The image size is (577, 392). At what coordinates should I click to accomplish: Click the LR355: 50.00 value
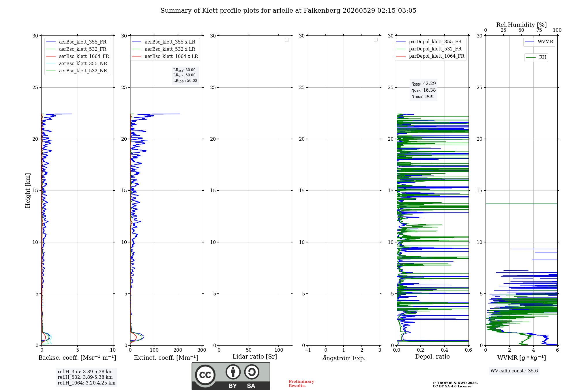tap(184, 70)
